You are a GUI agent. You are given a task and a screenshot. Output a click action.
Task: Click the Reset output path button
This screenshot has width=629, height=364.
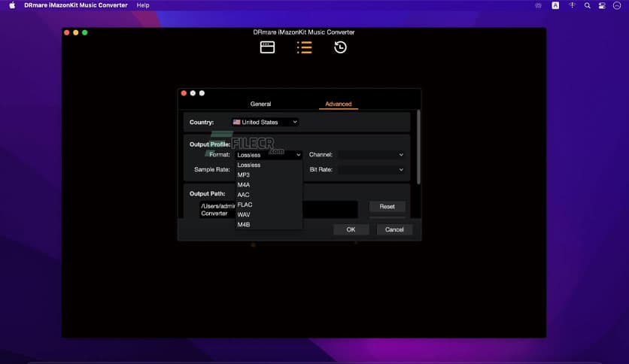pyautogui.click(x=387, y=207)
